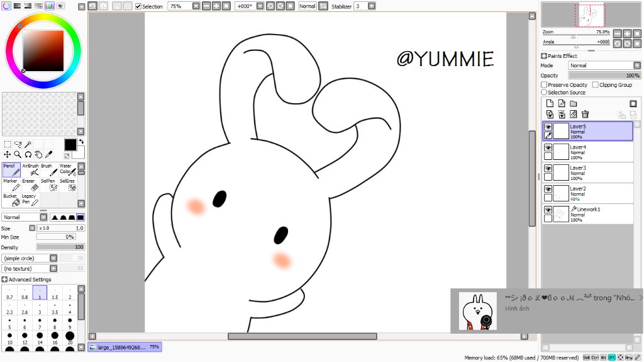This screenshot has width=644, height=362.
Task: Open the brush Normal mode dropdown
Action: pyautogui.click(x=43, y=217)
